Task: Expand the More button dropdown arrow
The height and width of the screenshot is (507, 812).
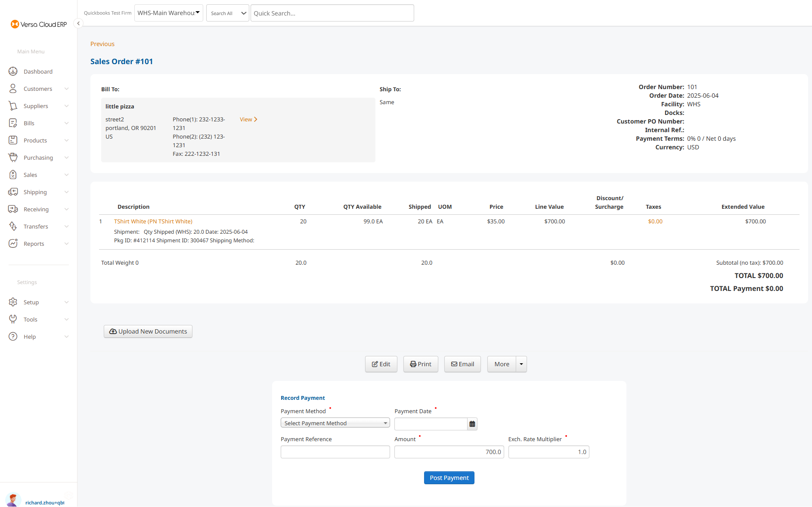Action: (x=521, y=364)
